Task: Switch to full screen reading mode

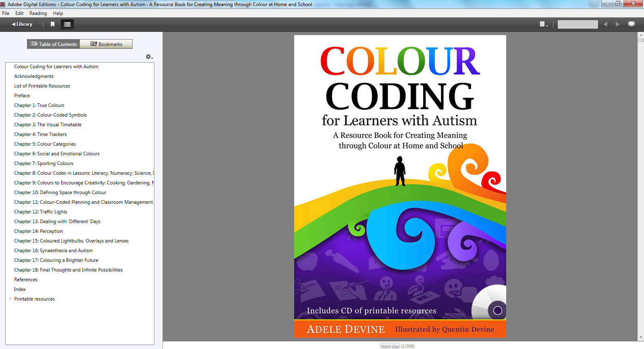Action: click(x=632, y=24)
